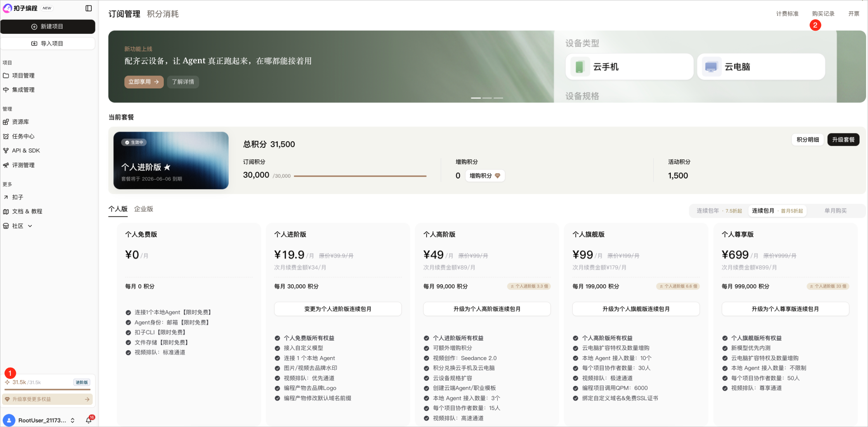Click the 个人进阶版 33 倍 badge
The height and width of the screenshot is (427, 868).
point(828,286)
